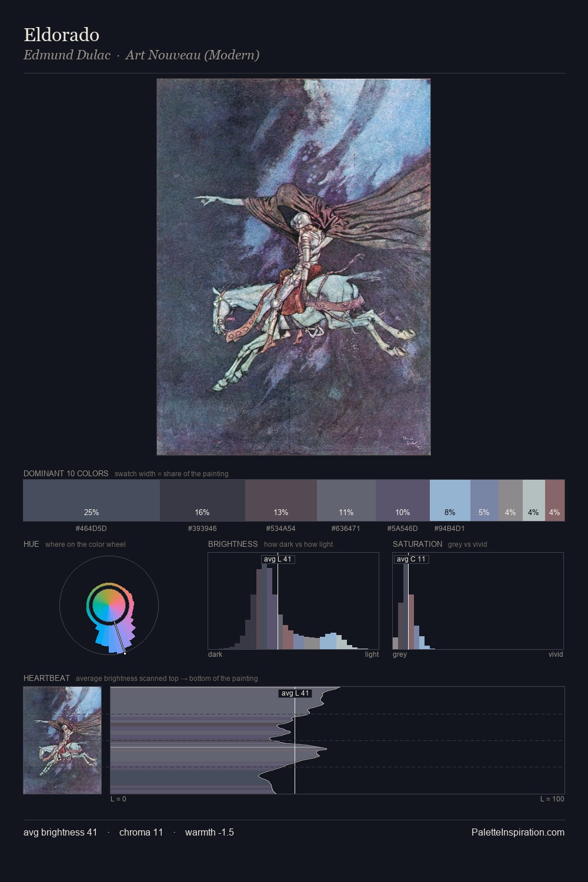Click the 'HUE' section heading
Image resolution: width=588 pixels, height=882 pixels.
(31, 544)
